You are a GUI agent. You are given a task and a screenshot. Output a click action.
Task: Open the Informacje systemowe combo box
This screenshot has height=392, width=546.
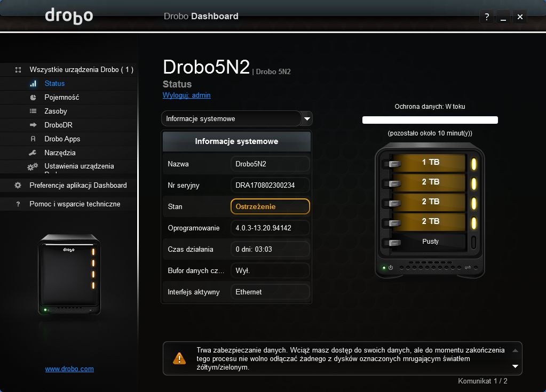pos(231,118)
